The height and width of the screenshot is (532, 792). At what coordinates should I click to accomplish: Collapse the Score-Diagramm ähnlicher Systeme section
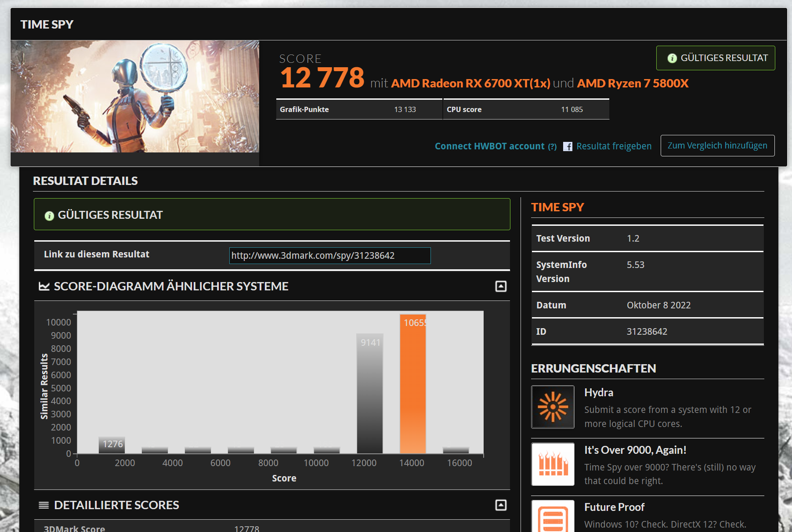pos(501,286)
